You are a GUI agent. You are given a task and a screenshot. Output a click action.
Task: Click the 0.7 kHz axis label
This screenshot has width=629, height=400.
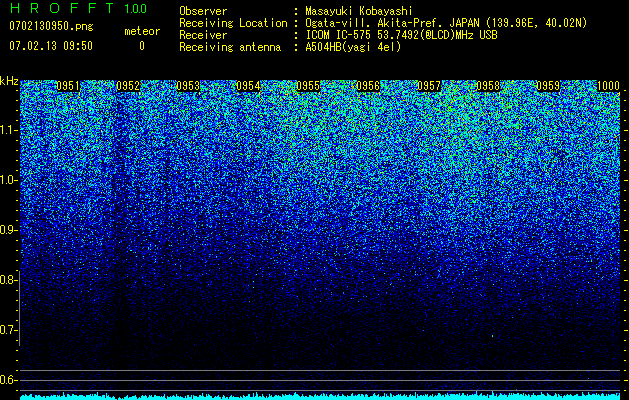coord(8,330)
